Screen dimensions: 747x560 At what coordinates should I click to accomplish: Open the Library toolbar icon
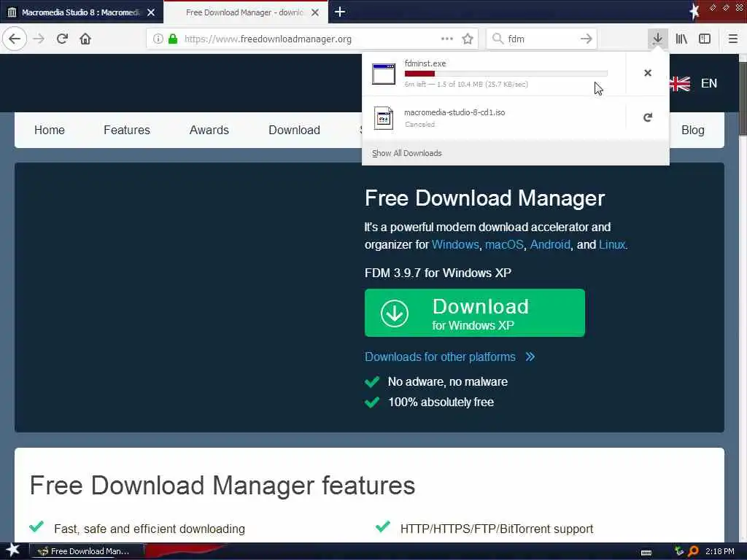681,39
